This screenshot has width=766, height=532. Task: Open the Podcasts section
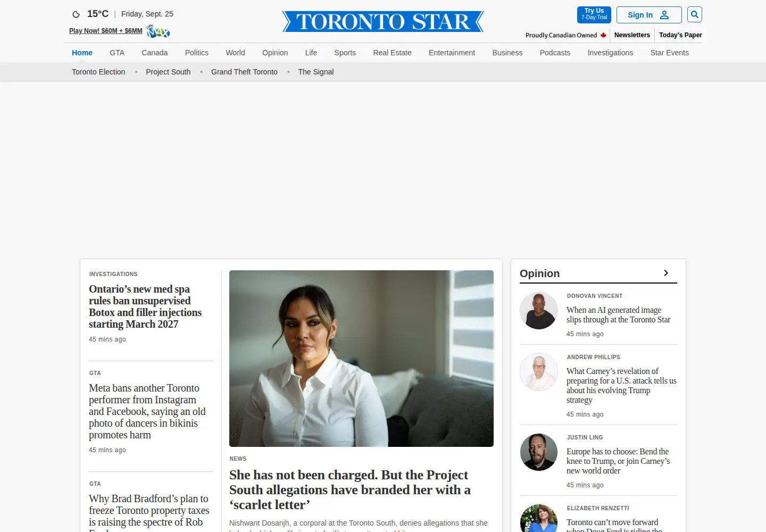555,53
